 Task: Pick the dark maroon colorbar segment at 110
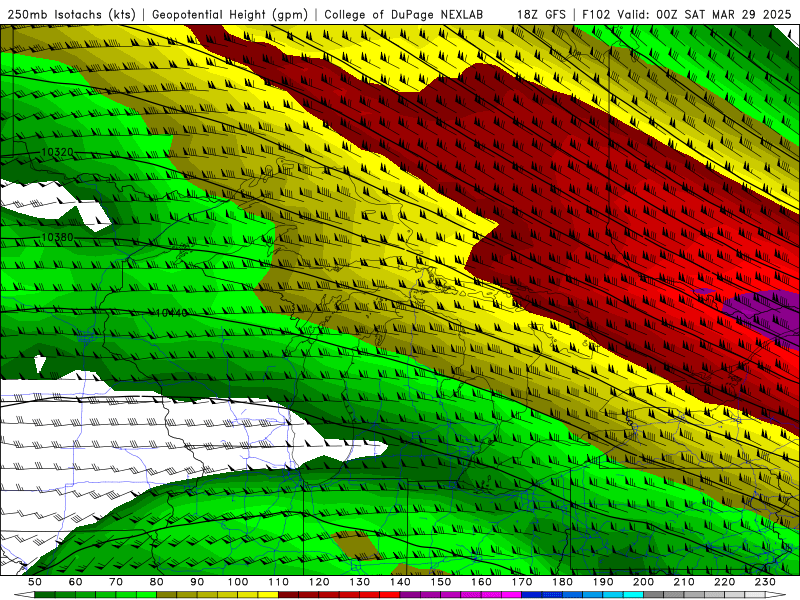tap(289, 595)
